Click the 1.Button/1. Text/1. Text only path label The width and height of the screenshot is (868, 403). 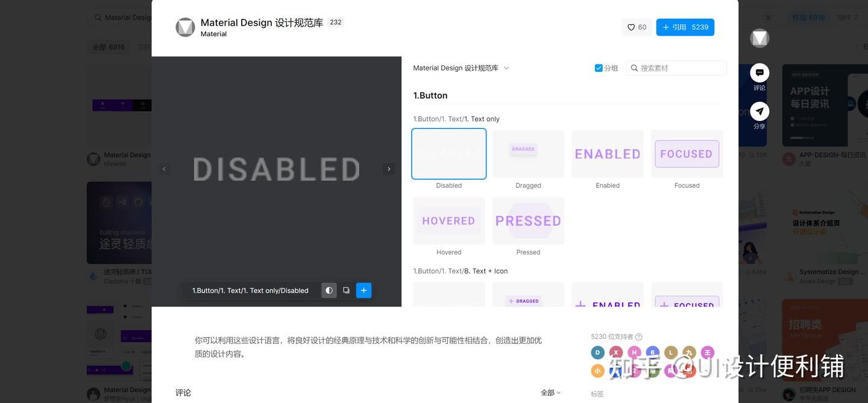[456, 119]
